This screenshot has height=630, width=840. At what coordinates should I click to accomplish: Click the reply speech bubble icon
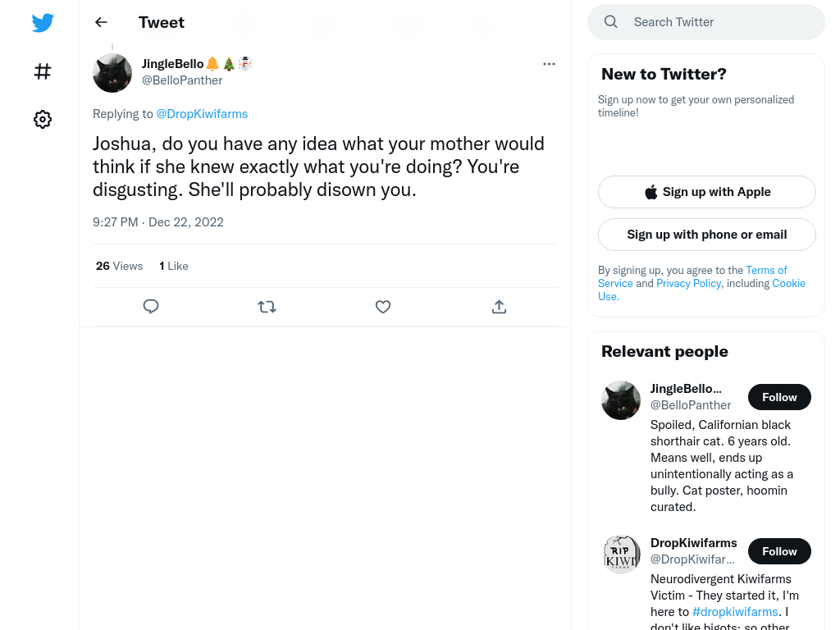coord(151,307)
